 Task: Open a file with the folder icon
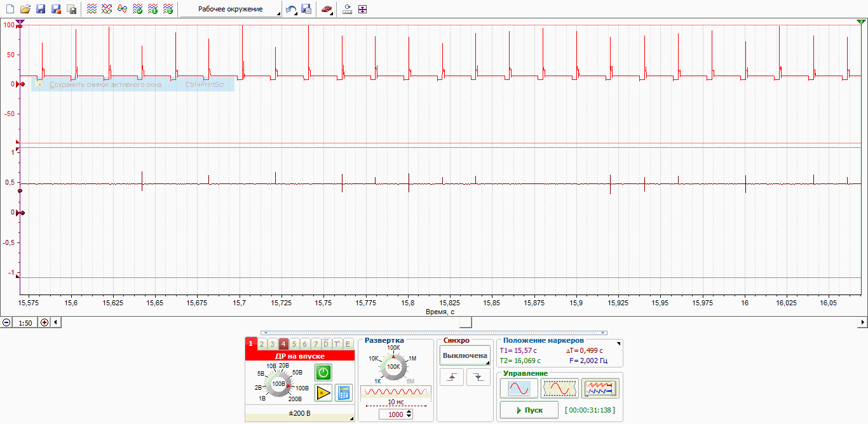click(25, 10)
